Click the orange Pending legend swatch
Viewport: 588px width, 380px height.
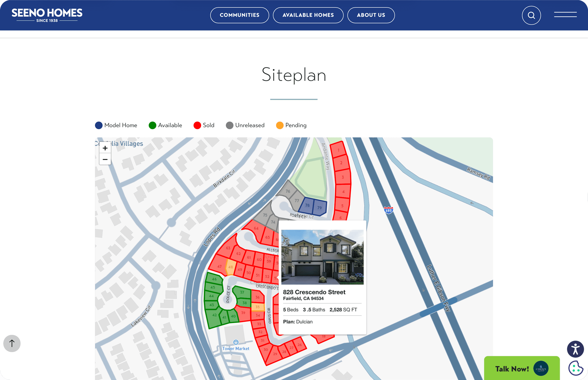click(x=279, y=125)
